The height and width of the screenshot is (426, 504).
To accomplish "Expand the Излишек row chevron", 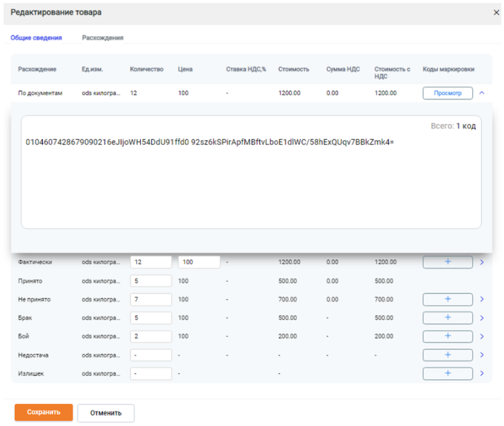I will click(482, 374).
